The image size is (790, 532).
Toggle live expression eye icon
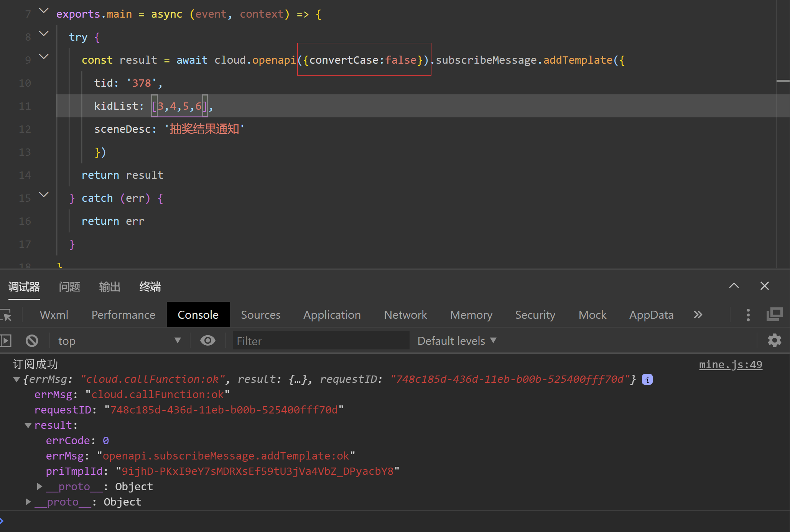tap(207, 341)
